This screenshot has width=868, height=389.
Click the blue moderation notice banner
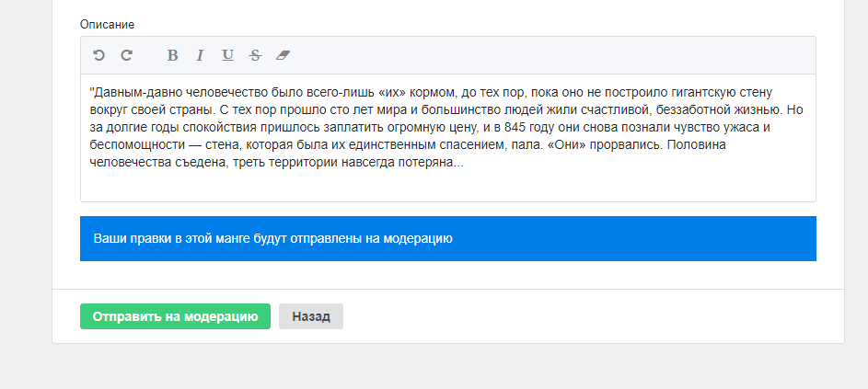click(448, 238)
